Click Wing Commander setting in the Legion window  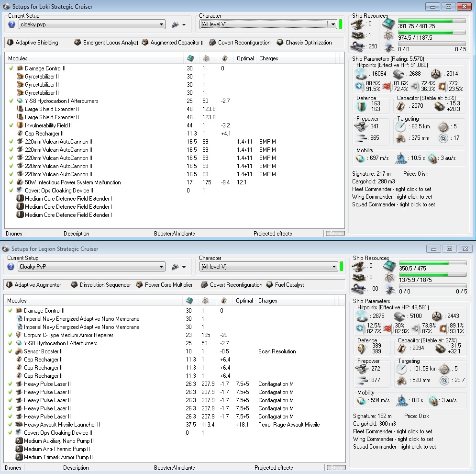pyautogui.click(x=393, y=439)
